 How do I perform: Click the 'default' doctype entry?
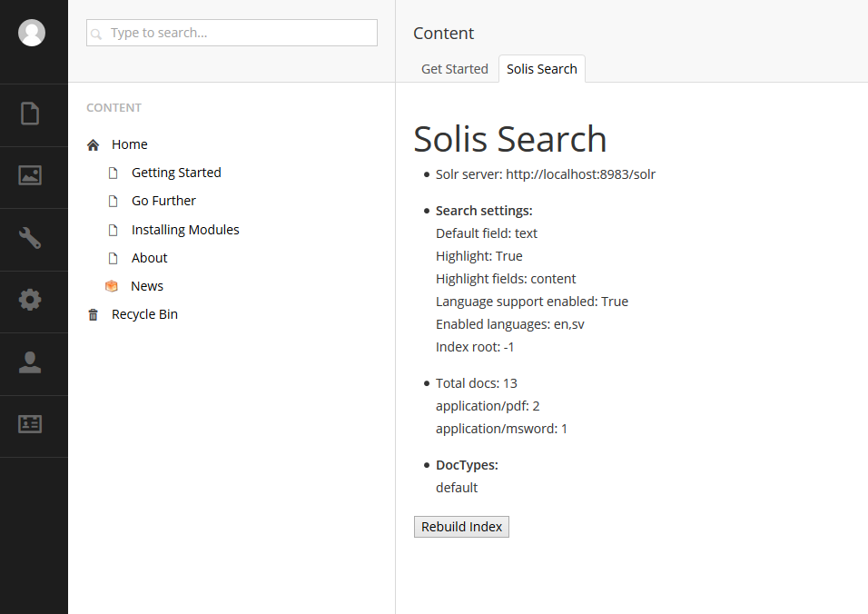pyautogui.click(x=457, y=488)
